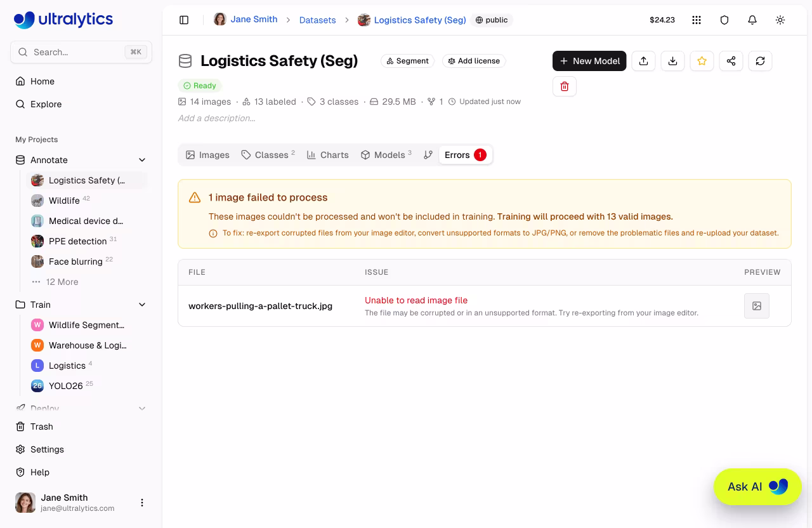Click the 3 classes stat
This screenshot has width=812, height=528.
332,102
